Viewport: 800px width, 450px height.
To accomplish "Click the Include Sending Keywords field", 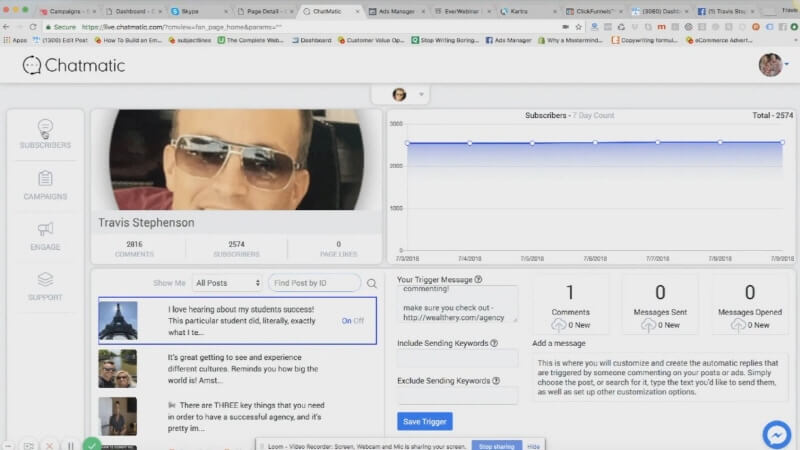I will click(457, 359).
